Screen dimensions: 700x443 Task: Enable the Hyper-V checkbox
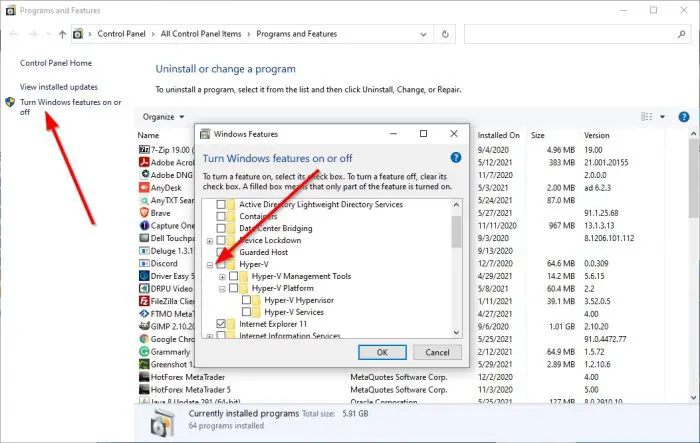coord(221,264)
